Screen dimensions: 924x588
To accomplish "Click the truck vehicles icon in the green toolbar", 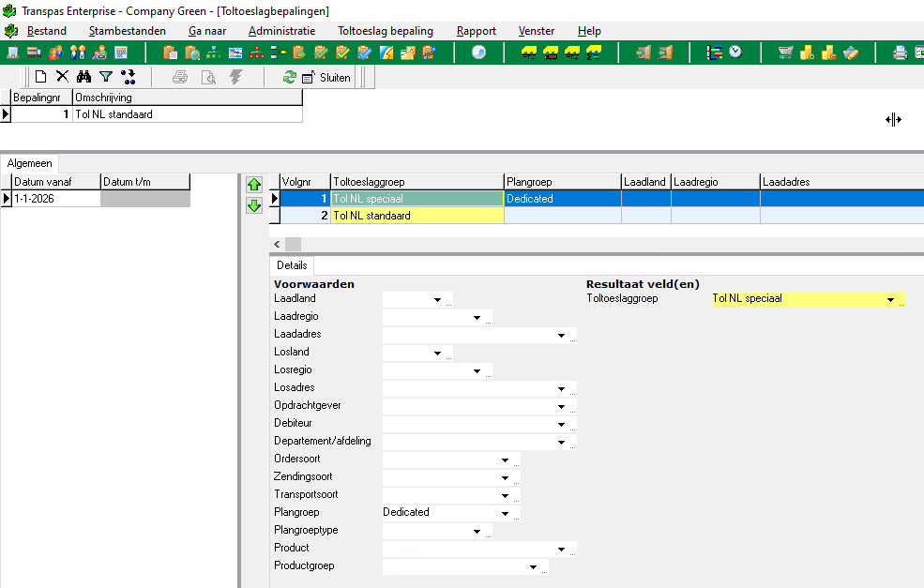I will (x=34, y=53).
